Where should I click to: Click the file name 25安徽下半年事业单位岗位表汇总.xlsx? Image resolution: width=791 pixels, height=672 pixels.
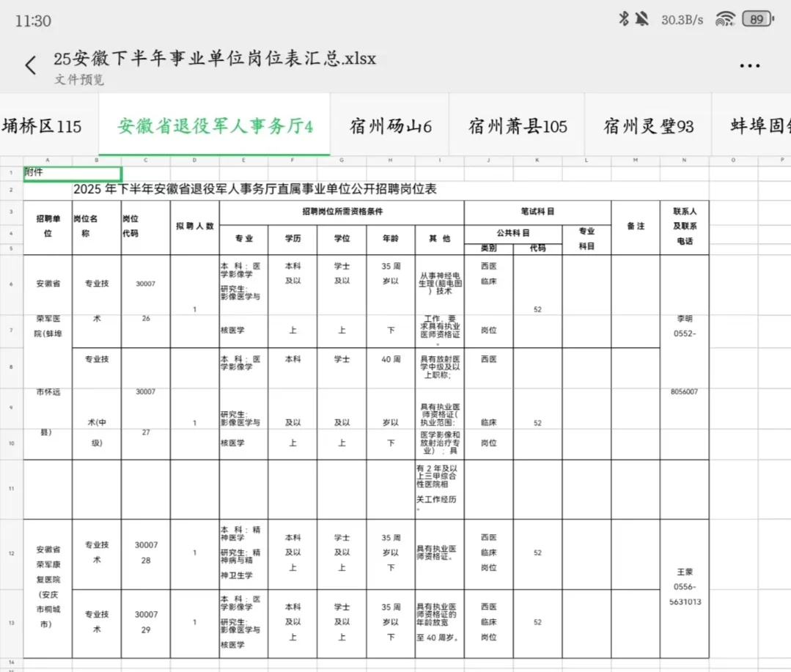(215, 59)
